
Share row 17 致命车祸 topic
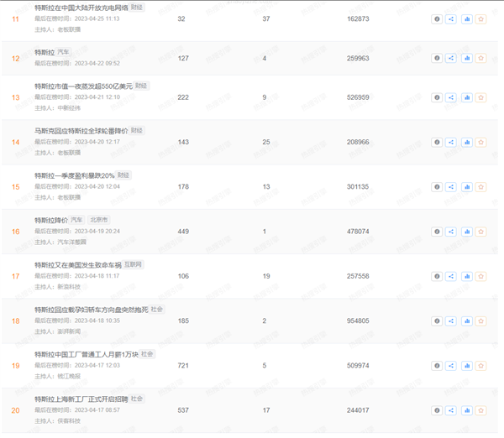pyautogui.click(x=451, y=276)
